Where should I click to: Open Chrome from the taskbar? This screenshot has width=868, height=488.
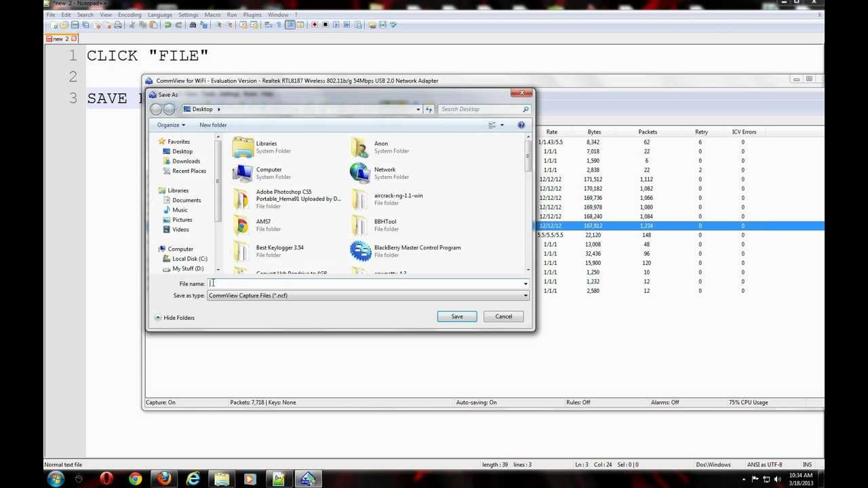click(135, 480)
